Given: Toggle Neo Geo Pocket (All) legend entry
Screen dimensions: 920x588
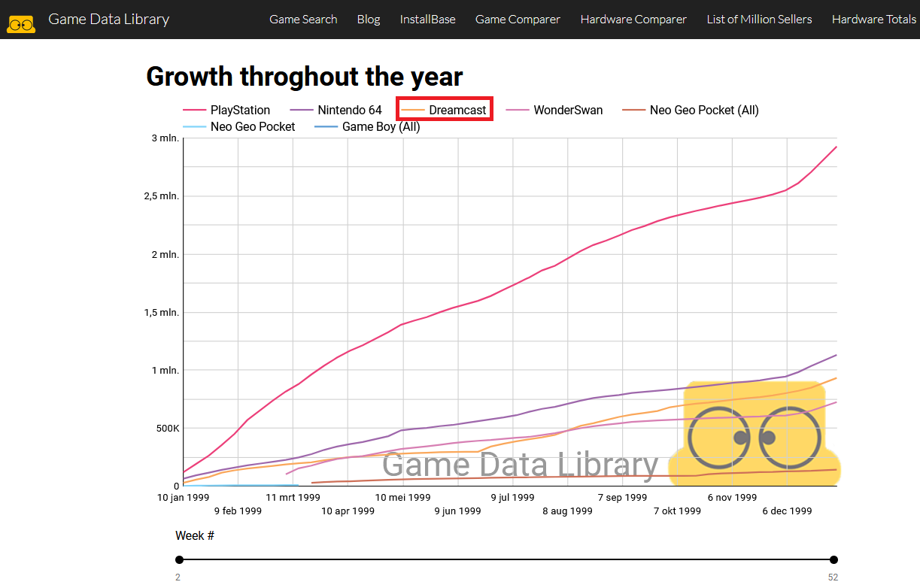Looking at the screenshot, I should pos(691,110).
